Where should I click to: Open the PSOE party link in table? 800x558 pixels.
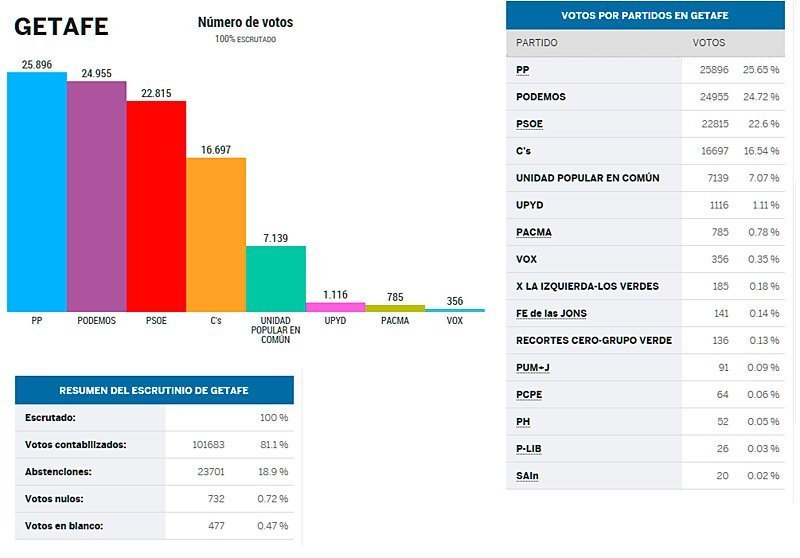[529, 124]
